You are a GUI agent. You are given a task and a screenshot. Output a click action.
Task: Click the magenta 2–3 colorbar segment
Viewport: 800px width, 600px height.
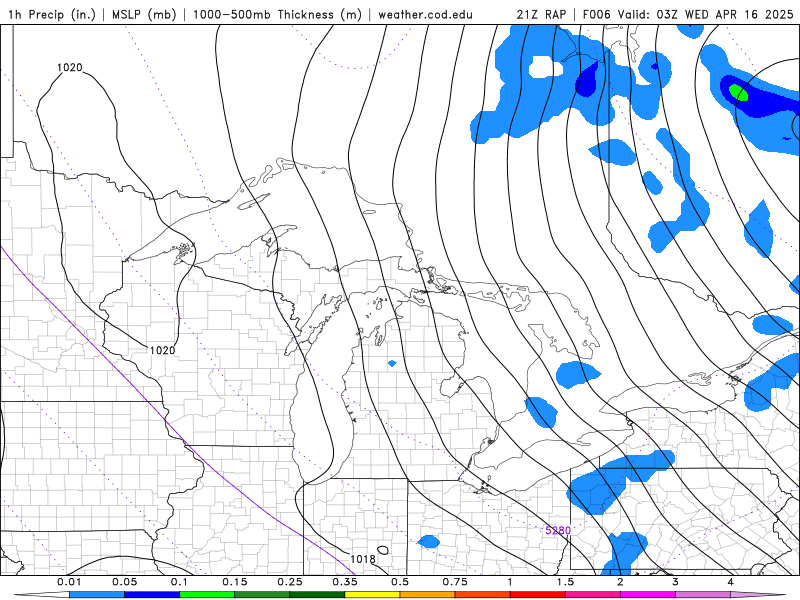click(648, 595)
